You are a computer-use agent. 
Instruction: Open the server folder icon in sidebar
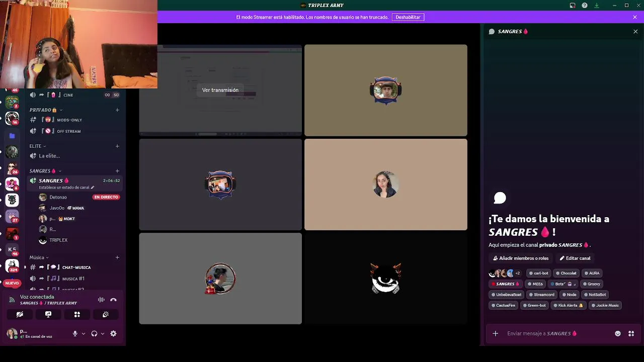click(12, 136)
